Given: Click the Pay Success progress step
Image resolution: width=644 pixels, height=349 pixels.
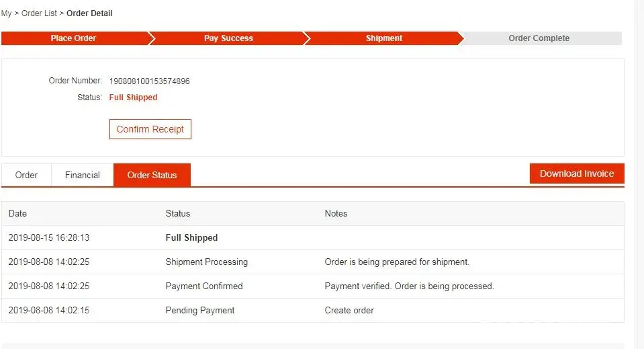Looking at the screenshot, I should point(228,38).
